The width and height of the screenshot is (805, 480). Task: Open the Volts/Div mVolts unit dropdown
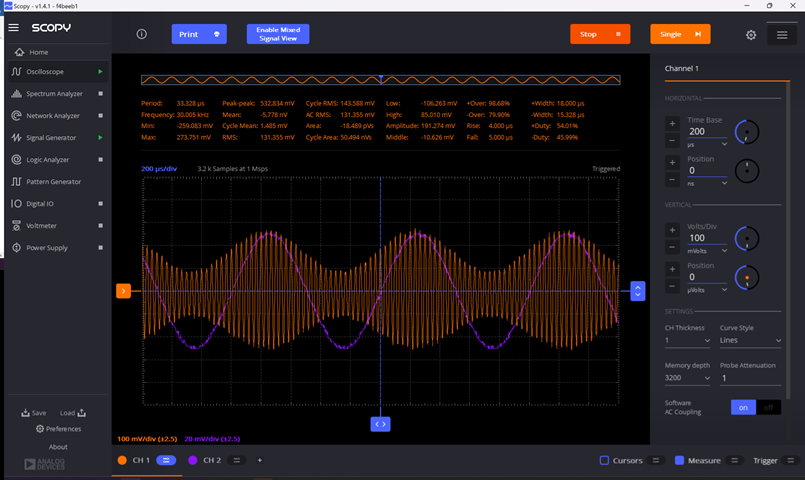[707, 251]
